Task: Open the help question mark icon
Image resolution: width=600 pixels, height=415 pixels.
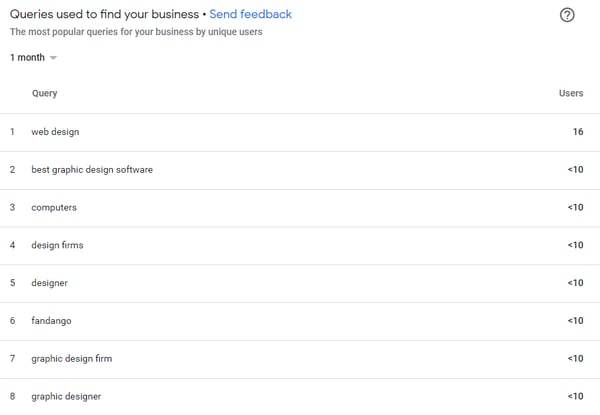Action: 568,15
